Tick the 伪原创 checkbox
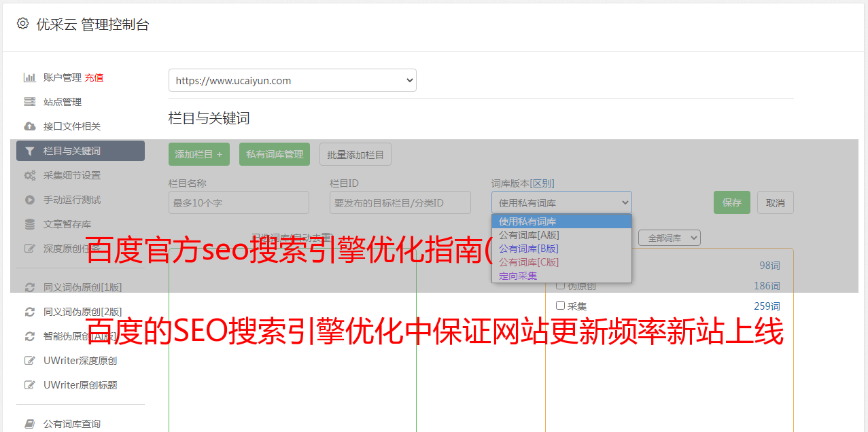868x432 pixels. (561, 285)
